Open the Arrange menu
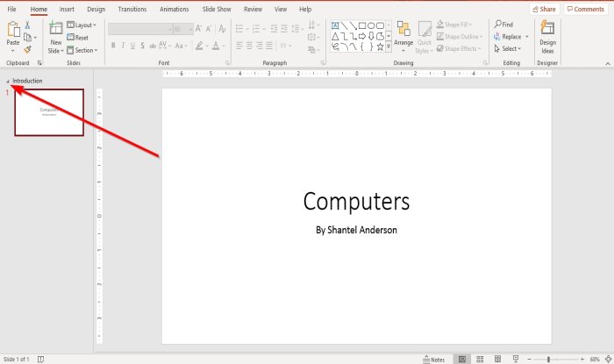The image size is (614, 364). coord(403,37)
